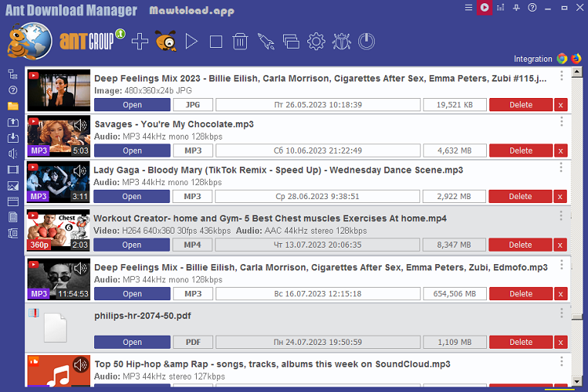Click the Savages video thumbnail
The width and height of the screenshot is (588, 392).
coord(59,136)
